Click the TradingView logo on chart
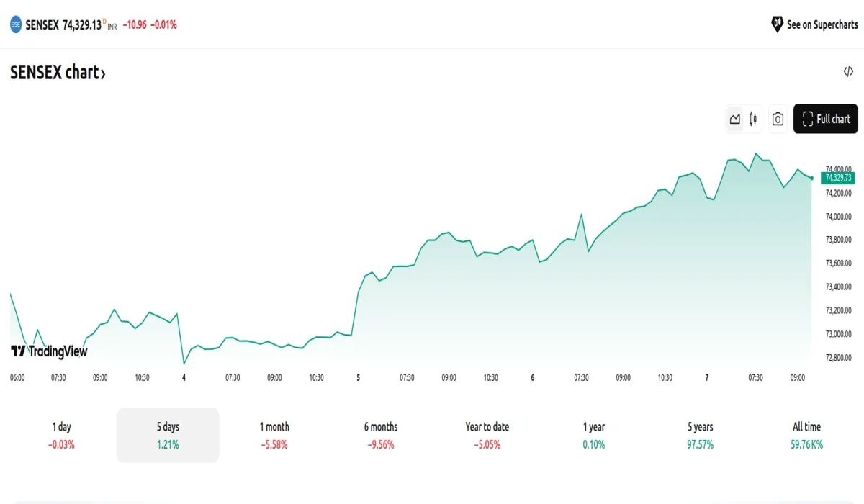Viewport: 864px width, 504px height. click(49, 351)
